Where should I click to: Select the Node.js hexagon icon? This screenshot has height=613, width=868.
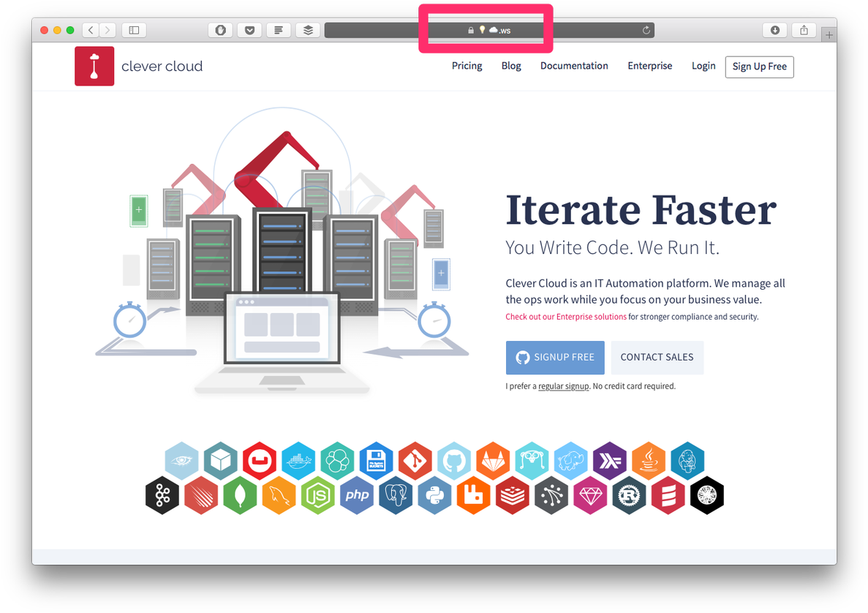[318, 495]
